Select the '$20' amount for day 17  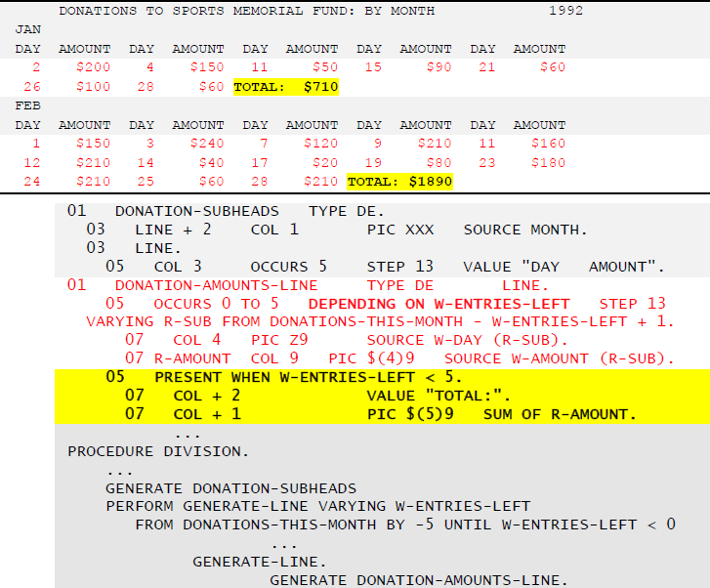pyautogui.click(x=325, y=163)
